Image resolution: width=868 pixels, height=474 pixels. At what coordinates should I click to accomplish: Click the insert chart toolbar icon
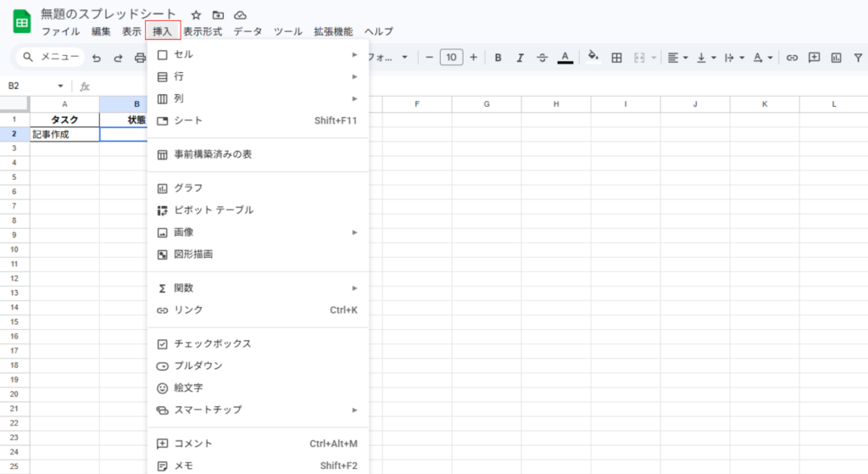836,58
